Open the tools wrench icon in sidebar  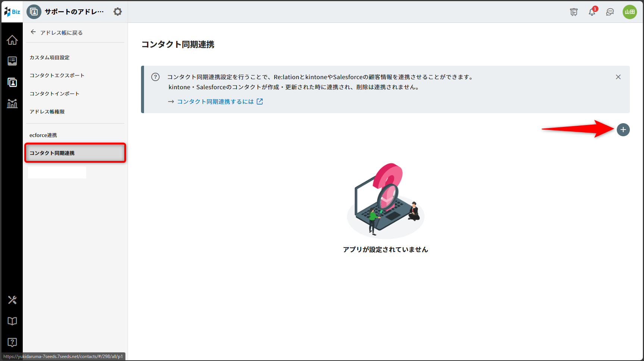(12, 300)
